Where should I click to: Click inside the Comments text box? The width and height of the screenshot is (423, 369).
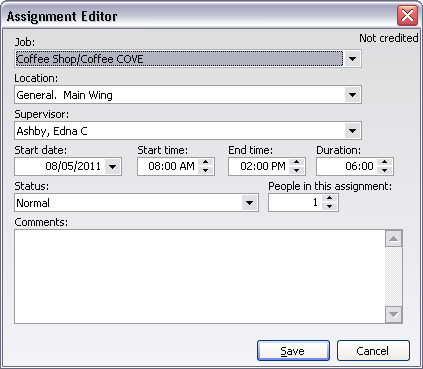pos(200,276)
